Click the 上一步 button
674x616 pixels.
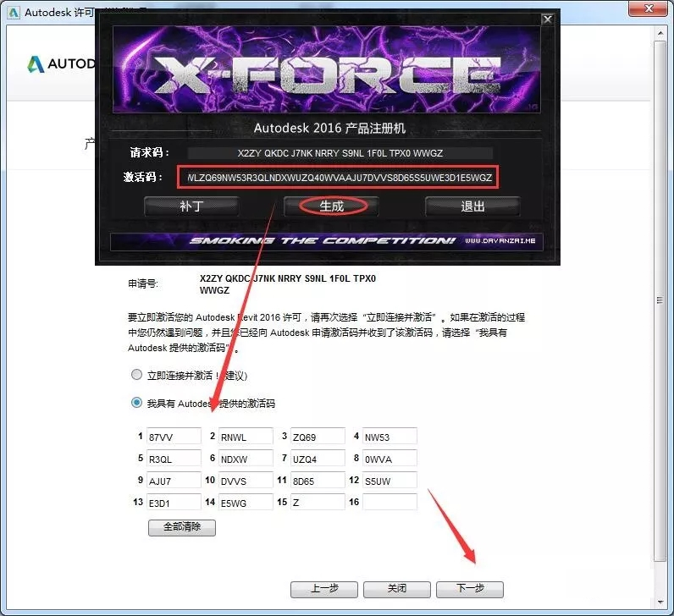pos(324,590)
